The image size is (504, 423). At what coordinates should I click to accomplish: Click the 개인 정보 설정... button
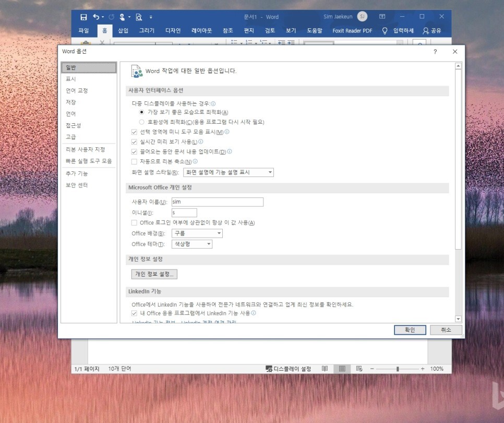point(154,274)
